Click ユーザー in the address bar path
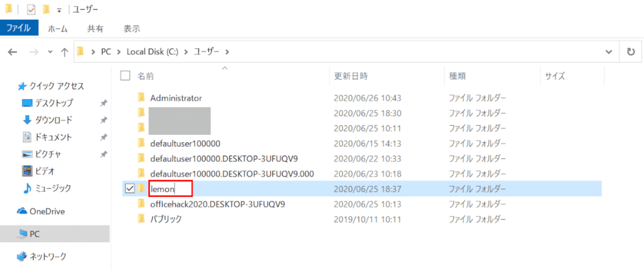Viewport: 644px width, 270px height. (207, 52)
